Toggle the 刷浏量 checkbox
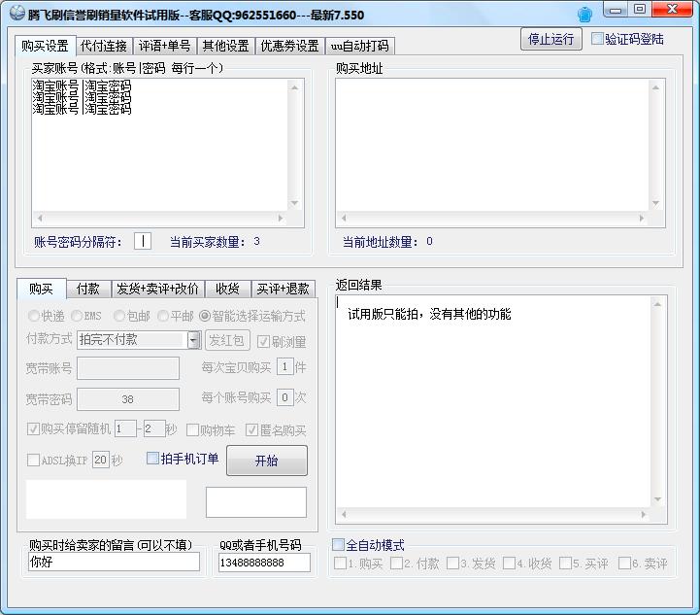 point(263,342)
